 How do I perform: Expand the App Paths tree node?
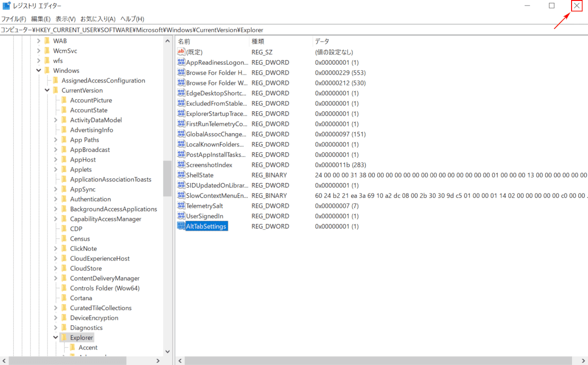pos(56,140)
